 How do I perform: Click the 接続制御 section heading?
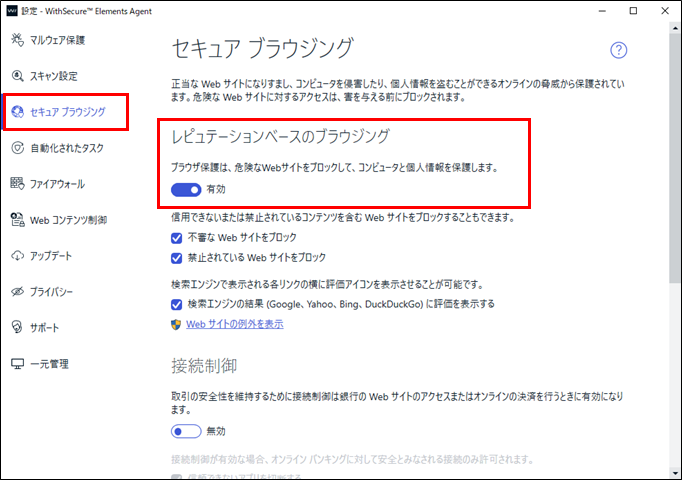[x=204, y=366]
